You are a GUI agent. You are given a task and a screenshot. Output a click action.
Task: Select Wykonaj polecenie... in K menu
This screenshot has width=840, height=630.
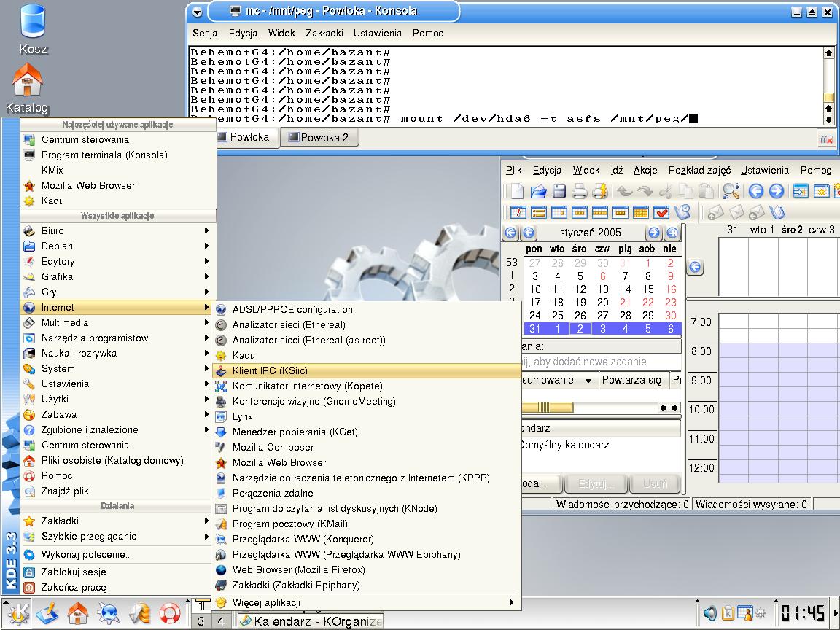118,554
